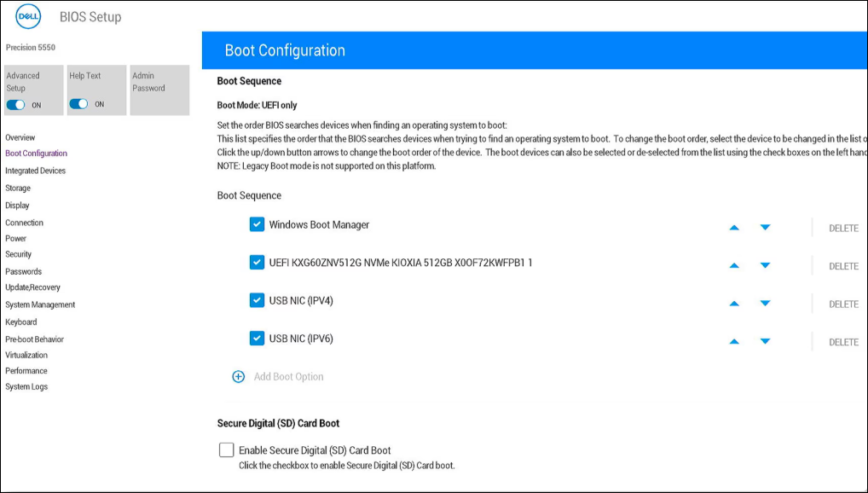Turn off the Help Text toggle
The height and width of the screenshot is (493, 868).
78,104
